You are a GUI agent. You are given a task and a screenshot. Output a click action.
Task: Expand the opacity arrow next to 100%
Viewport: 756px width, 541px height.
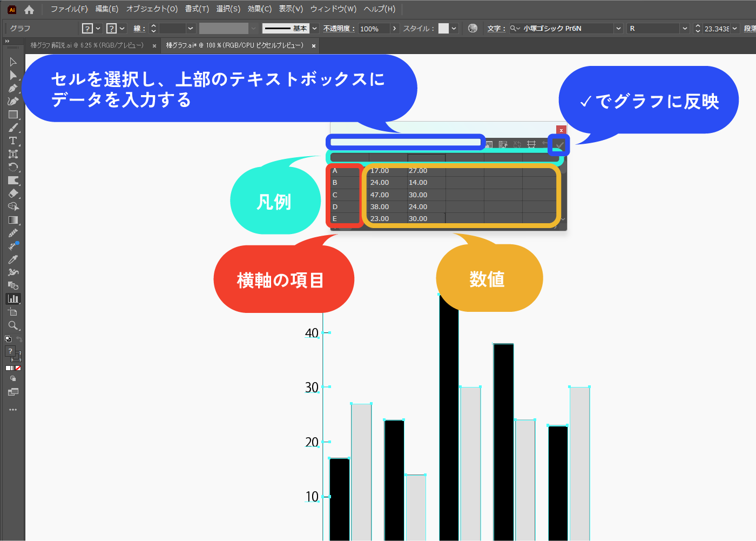pyautogui.click(x=395, y=28)
